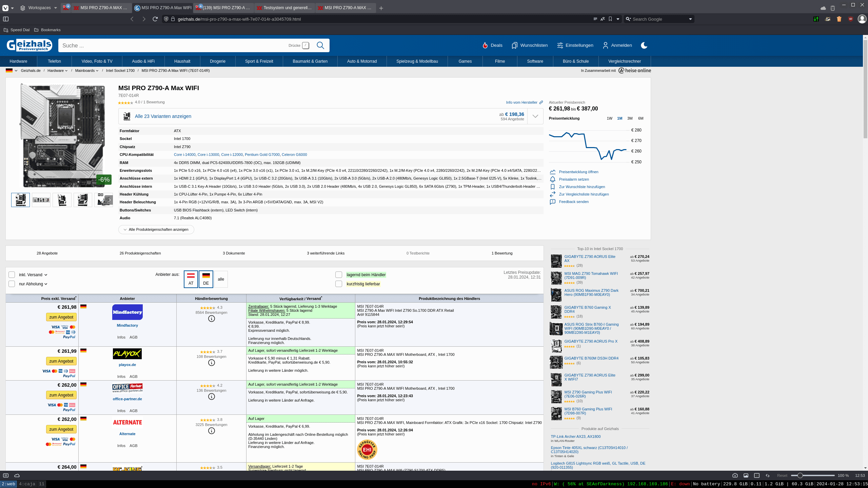
Task: Enable inkl. Versand checkbox
Action: (x=12, y=275)
